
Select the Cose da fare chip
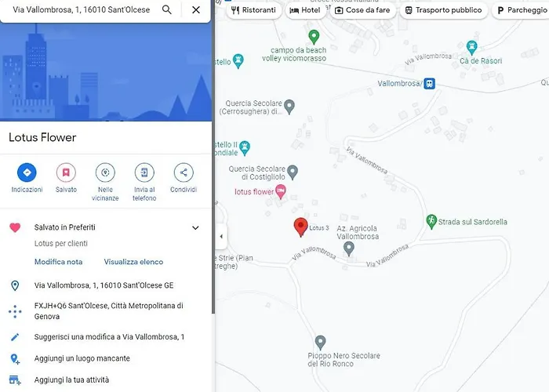(362, 10)
